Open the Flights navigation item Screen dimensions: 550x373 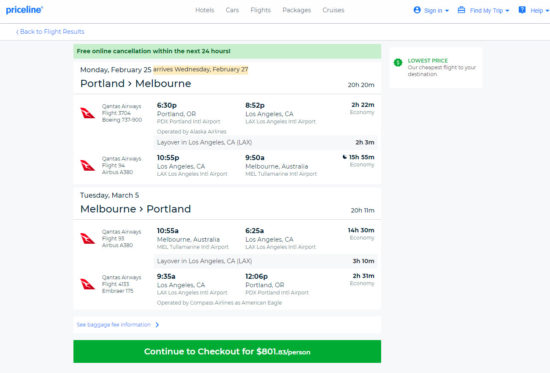pos(261,10)
